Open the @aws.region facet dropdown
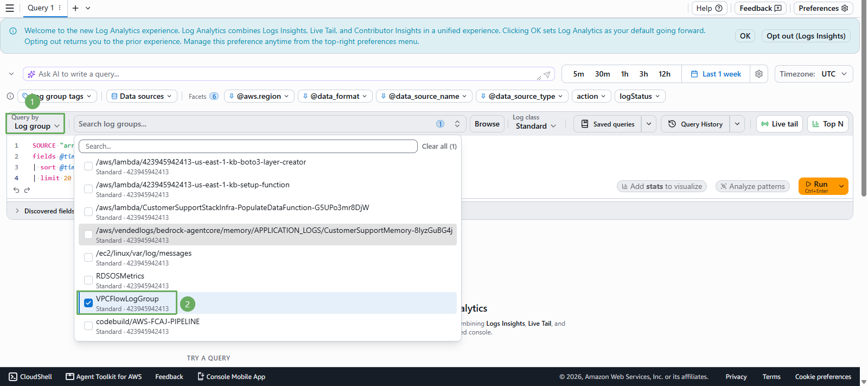 coord(259,96)
